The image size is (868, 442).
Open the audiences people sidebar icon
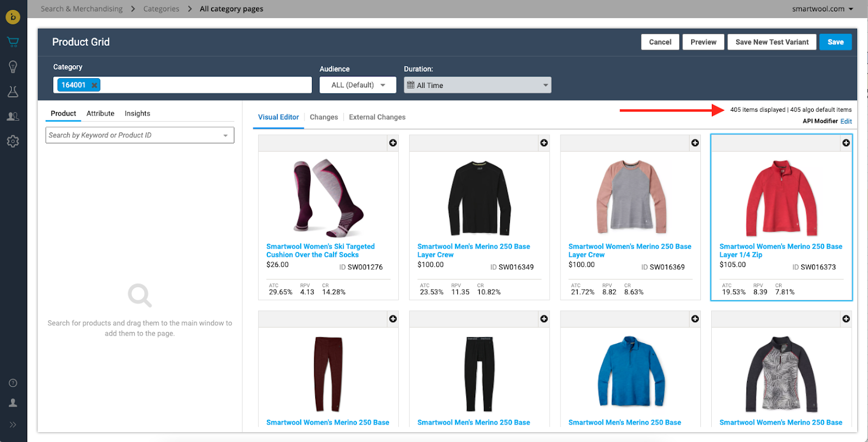click(x=13, y=116)
